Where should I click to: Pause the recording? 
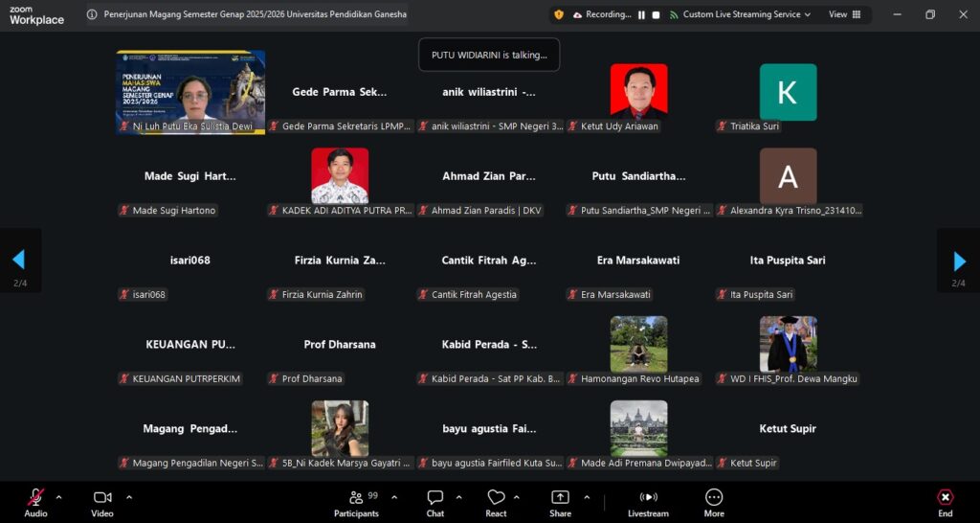(x=642, y=14)
